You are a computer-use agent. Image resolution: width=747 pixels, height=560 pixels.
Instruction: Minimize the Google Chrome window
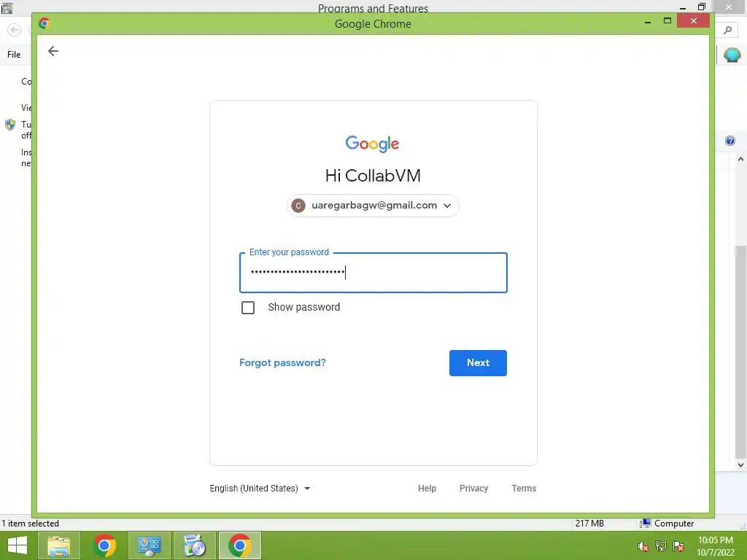648,21
